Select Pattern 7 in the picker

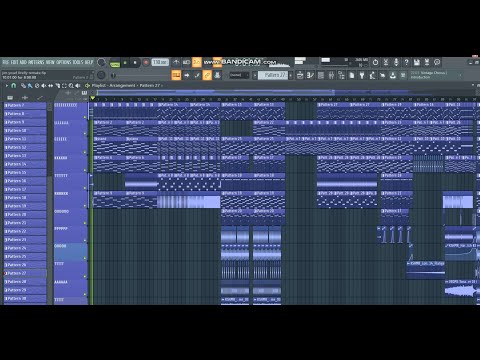click(x=25, y=105)
